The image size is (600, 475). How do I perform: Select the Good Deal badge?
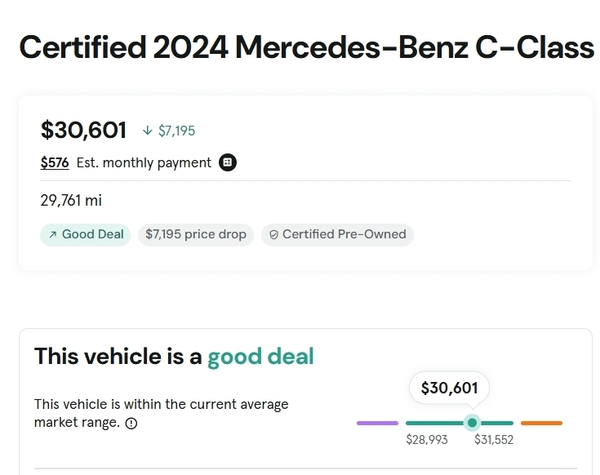(x=85, y=235)
